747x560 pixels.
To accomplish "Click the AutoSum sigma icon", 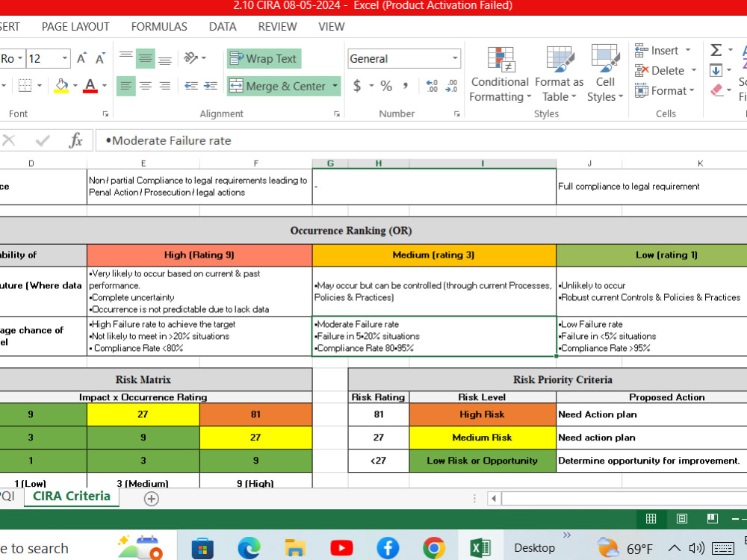I will [x=716, y=50].
